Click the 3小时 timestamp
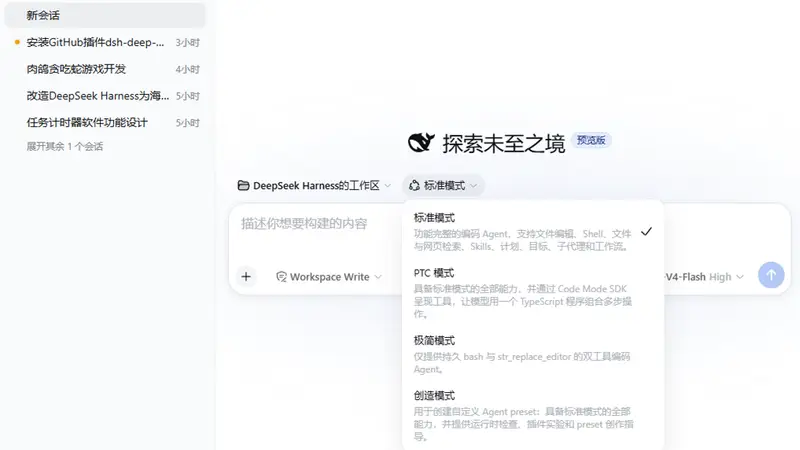Viewport: 800px width, 450px height. (x=187, y=43)
